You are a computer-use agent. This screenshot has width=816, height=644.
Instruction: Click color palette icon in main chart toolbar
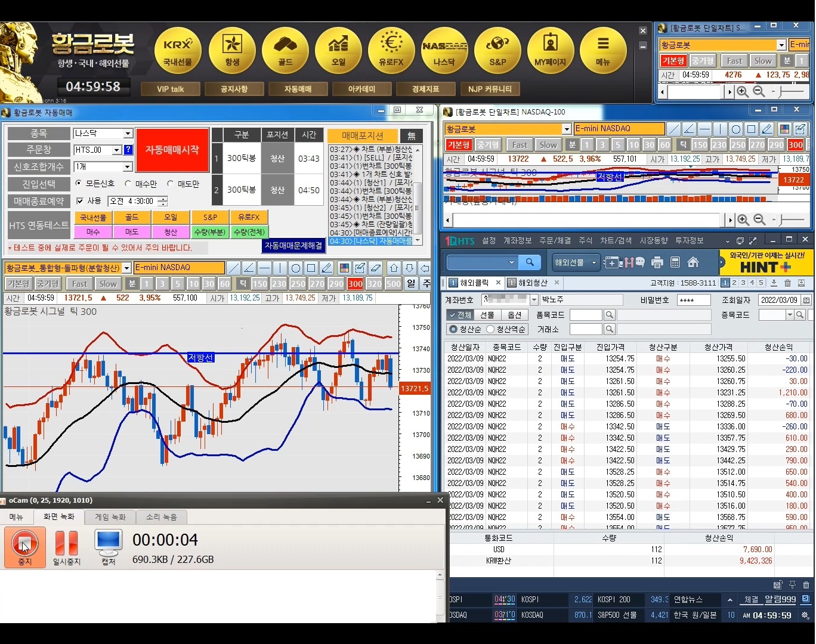[x=344, y=268]
